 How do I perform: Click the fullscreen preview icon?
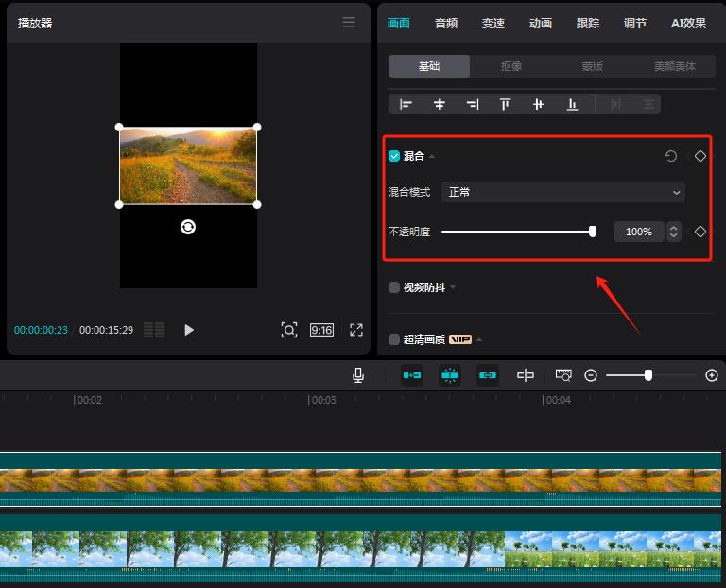tap(356, 330)
